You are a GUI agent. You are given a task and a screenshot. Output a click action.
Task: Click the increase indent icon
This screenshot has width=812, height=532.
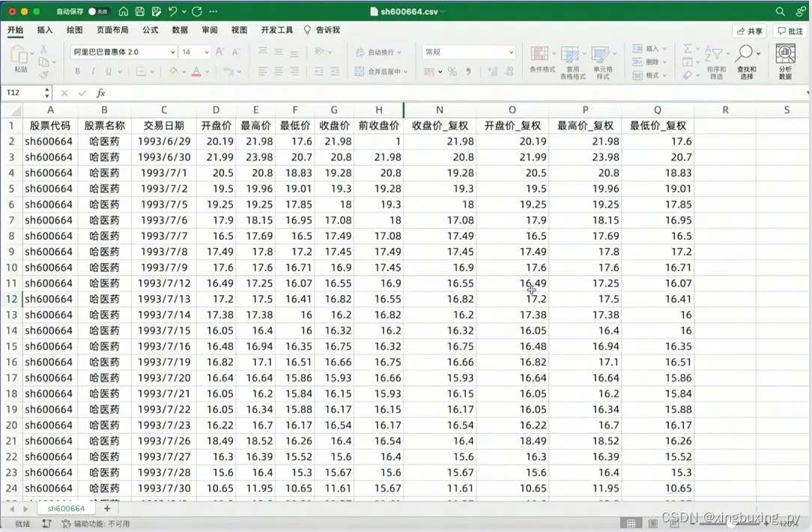click(x=335, y=71)
